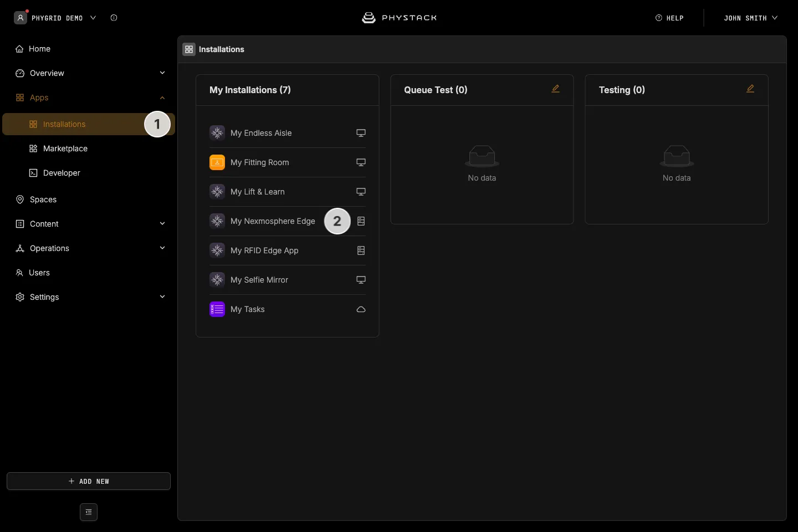Open the My Selfie Mirror installation
The height and width of the screenshot is (532, 798).
click(x=288, y=280)
